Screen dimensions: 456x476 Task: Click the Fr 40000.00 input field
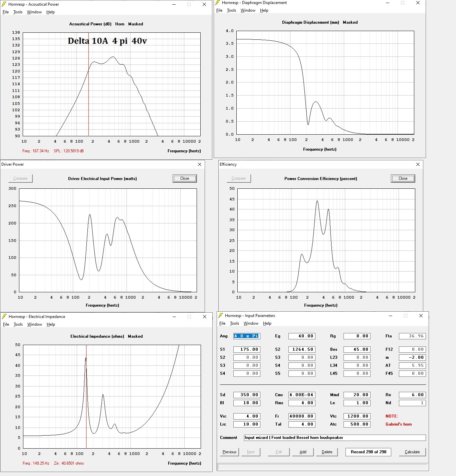point(302,416)
